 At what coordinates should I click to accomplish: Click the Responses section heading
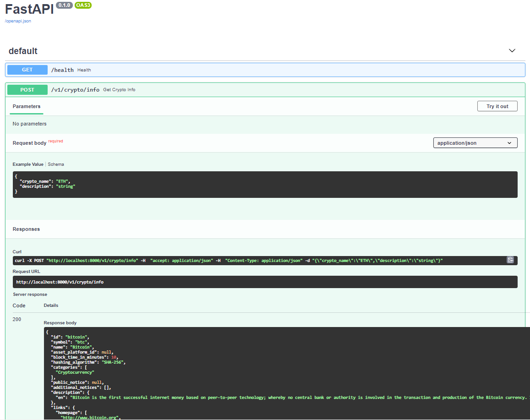coord(27,229)
